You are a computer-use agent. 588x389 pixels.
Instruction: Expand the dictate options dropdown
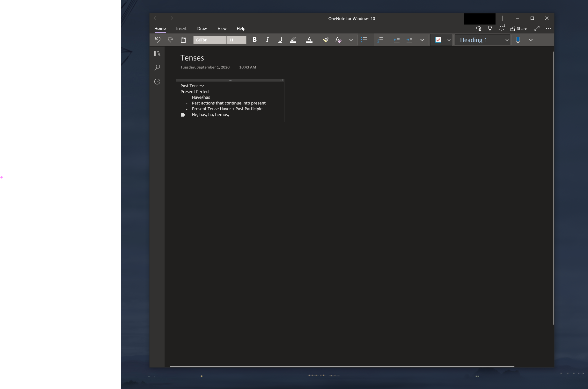point(531,40)
